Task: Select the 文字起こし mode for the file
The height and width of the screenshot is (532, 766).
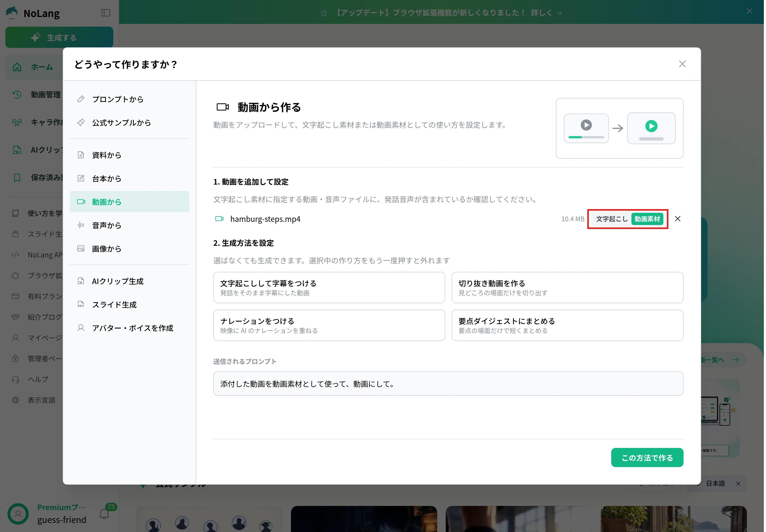Action: click(611, 219)
